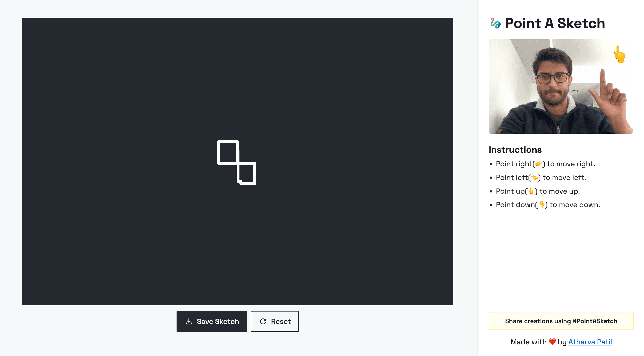This screenshot has width=644, height=356.
Task: Click the Share creations #PointASketch banner
Action: [x=561, y=321]
